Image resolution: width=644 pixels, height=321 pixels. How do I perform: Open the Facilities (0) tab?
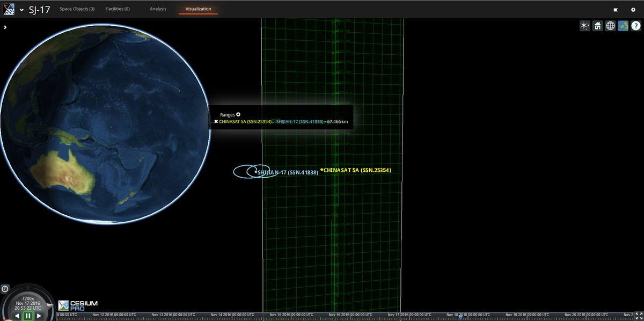(x=118, y=9)
